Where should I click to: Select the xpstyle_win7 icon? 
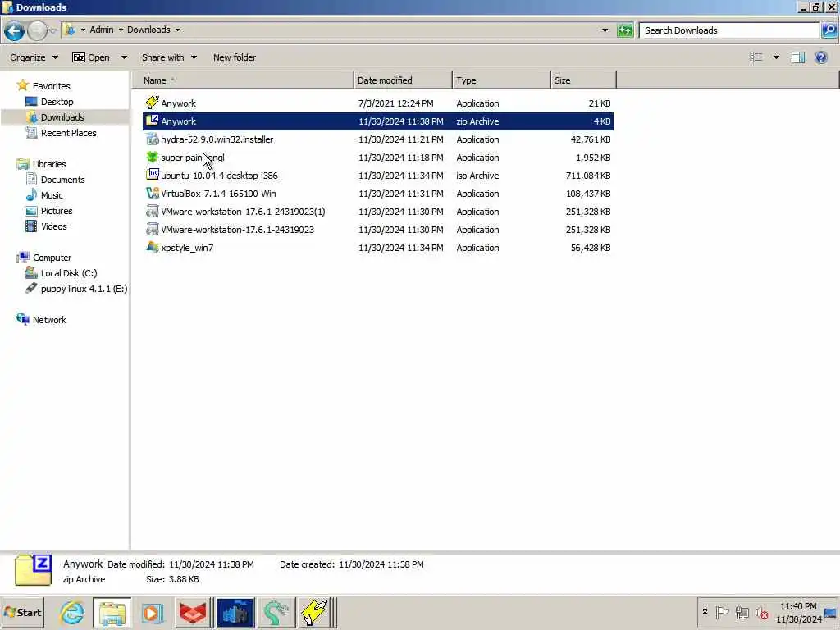pyautogui.click(x=152, y=248)
